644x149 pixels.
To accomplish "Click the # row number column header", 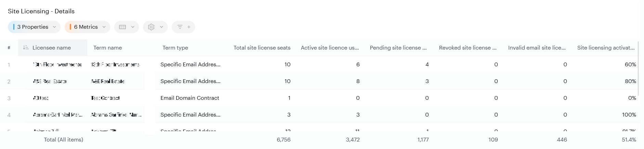I will pos(9,48).
